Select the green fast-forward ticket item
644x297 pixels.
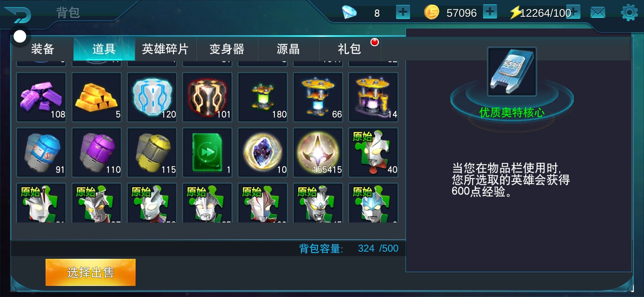point(207,152)
